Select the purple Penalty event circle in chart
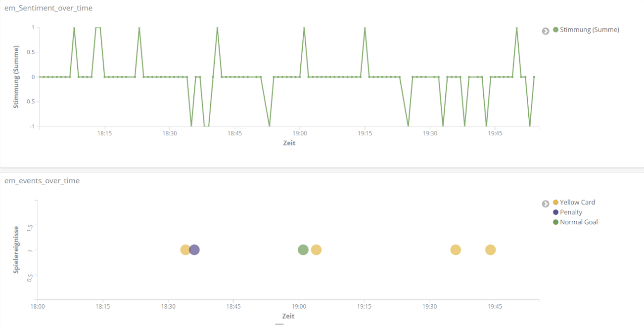This screenshot has width=644, height=325. coord(194,250)
